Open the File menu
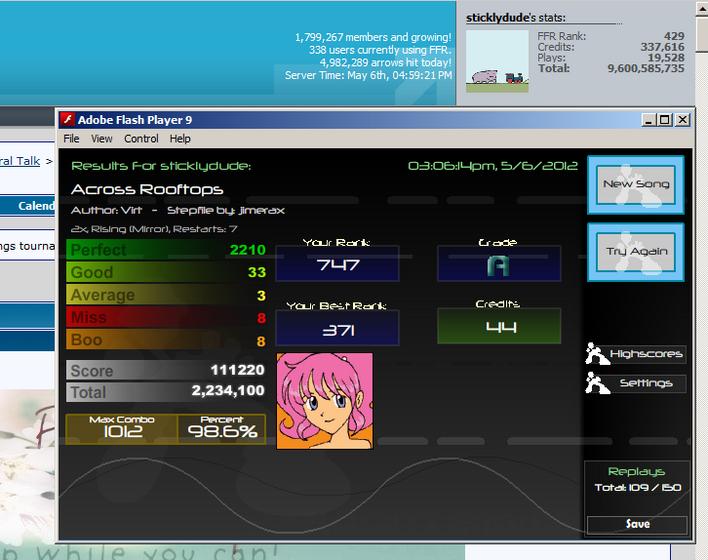The height and width of the screenshot is (560, 708). 71,139
